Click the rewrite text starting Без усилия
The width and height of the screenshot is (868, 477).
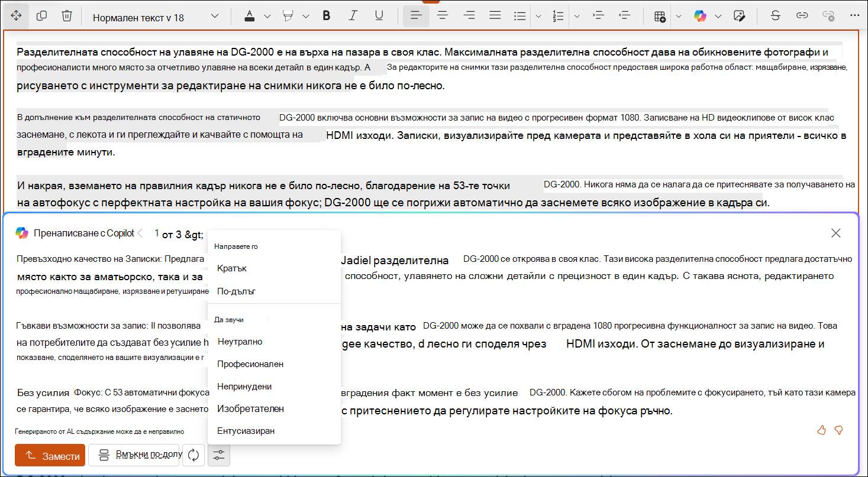pyautogui.click(x=436, y=401)
